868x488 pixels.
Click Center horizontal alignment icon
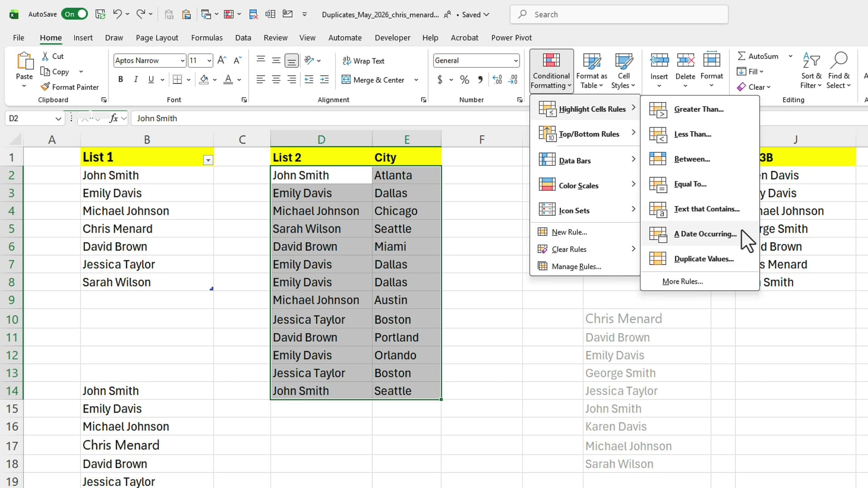point(276,80)
